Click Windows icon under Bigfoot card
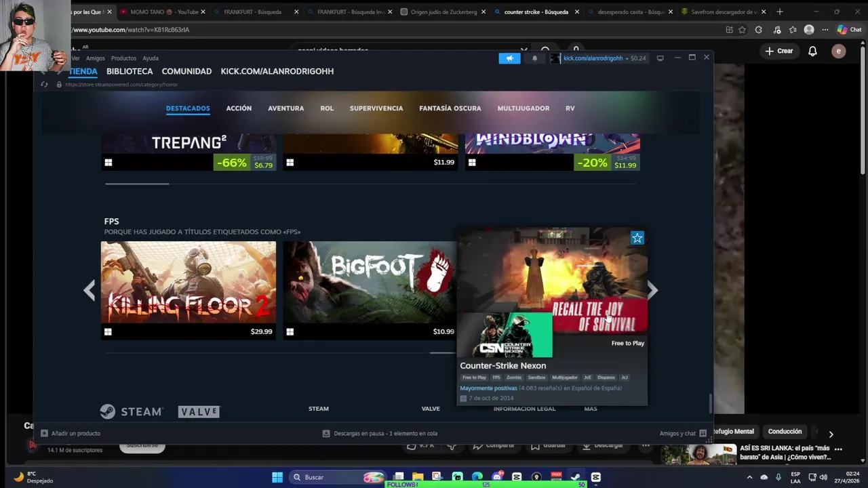 click(290, 331)
